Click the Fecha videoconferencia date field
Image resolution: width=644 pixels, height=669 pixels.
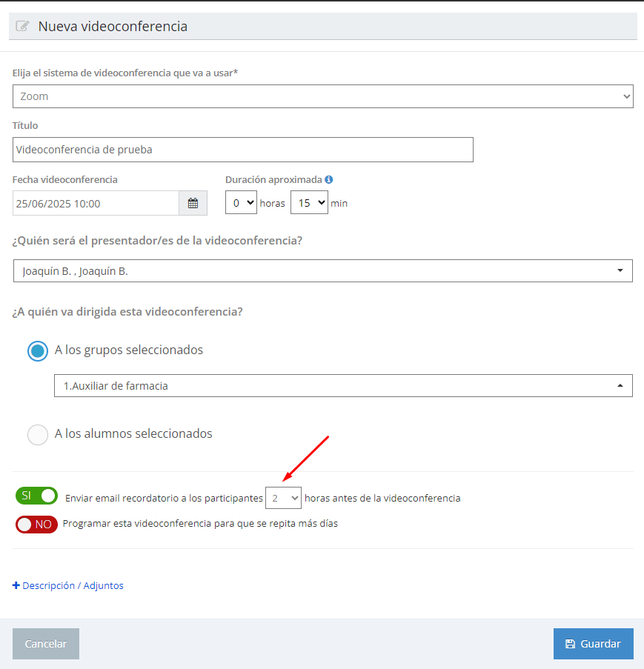click(96, 203)
